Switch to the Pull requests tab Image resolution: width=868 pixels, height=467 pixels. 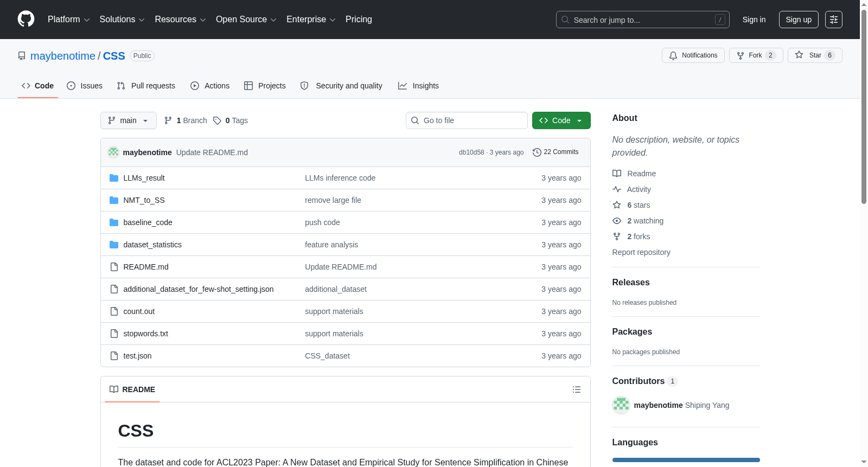[x=146, y=86]
